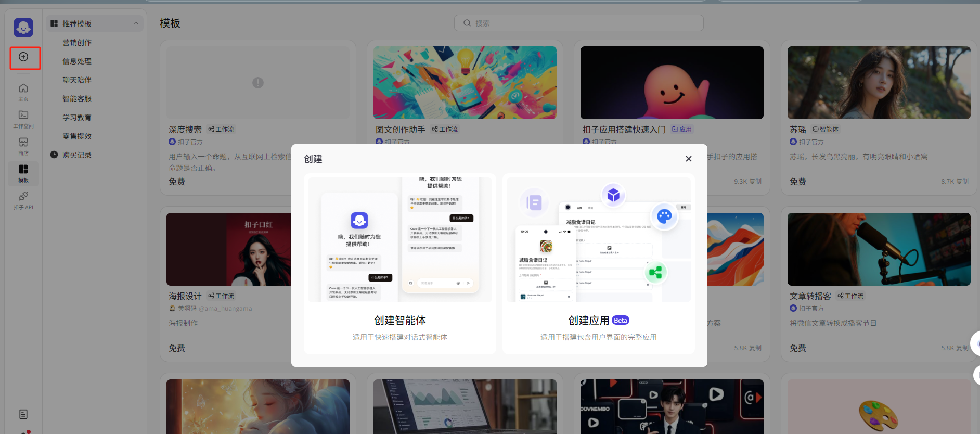Open 扣子 API in sidebar
980x434 pixels.
[x=23, y=200]
